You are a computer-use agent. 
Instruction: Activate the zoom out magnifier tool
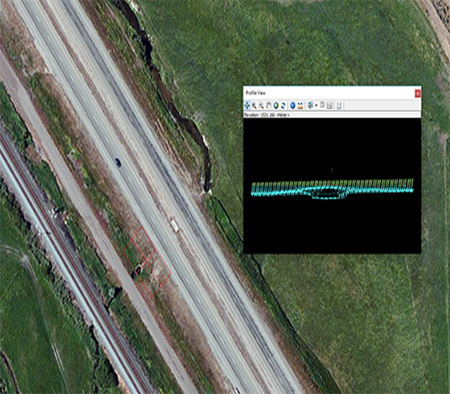[261, 106]
